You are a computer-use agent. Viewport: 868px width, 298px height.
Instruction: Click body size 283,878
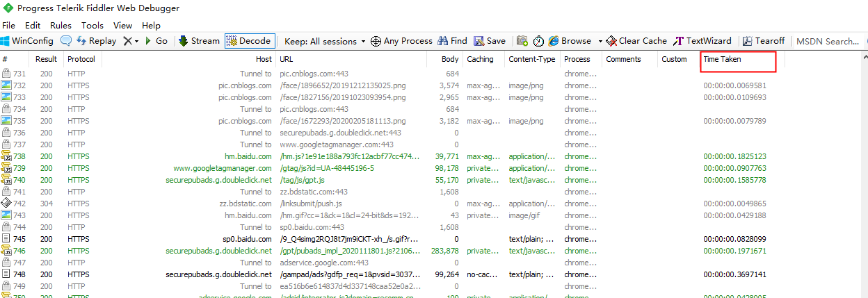[445, 251]
